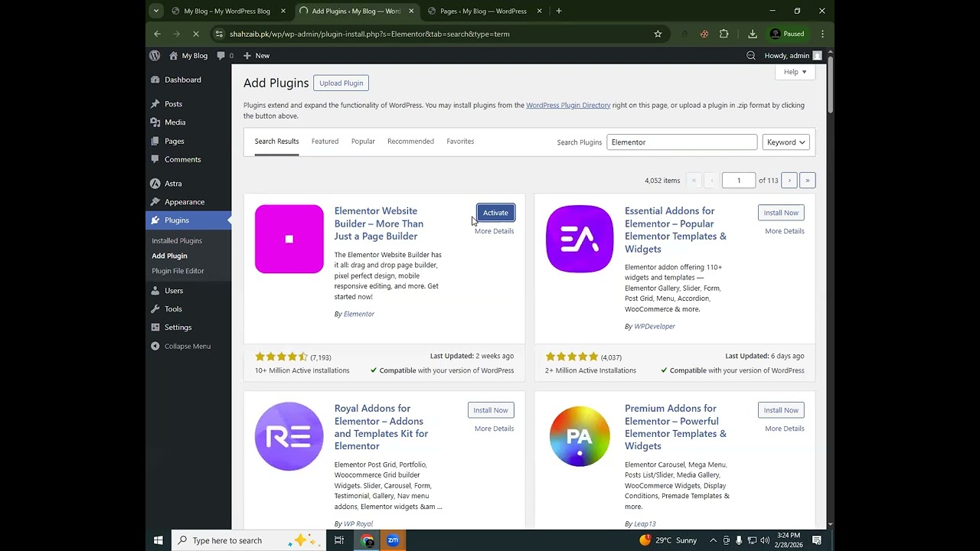Screen dimensions: 980x551
Task: Open More Details for Royal Addons
Action: pos(494,429)
